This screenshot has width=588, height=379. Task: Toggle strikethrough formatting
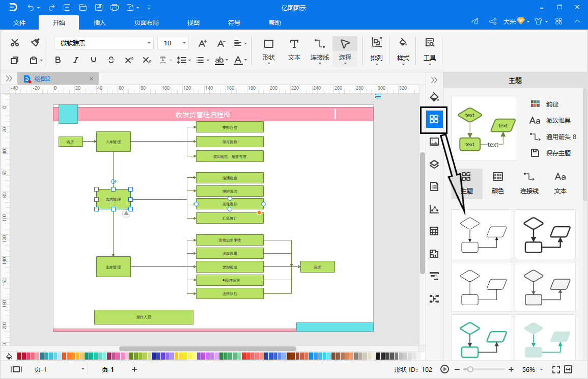[x=111, y=60]
